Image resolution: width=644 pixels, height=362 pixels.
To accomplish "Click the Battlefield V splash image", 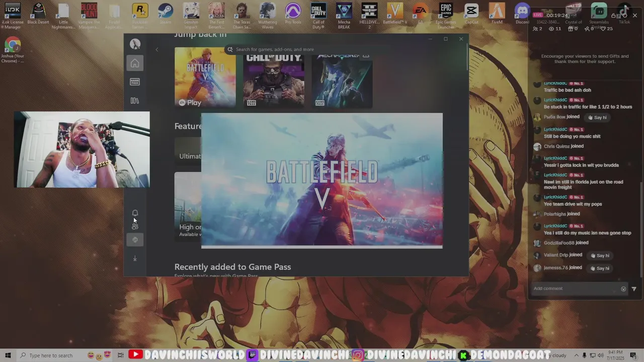I will (x=322, y=180).
